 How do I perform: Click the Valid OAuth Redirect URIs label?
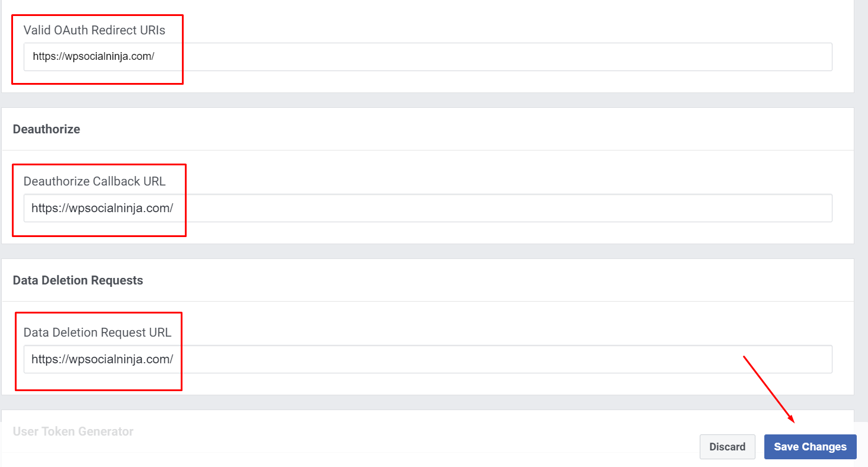click(x=94, y=30)
